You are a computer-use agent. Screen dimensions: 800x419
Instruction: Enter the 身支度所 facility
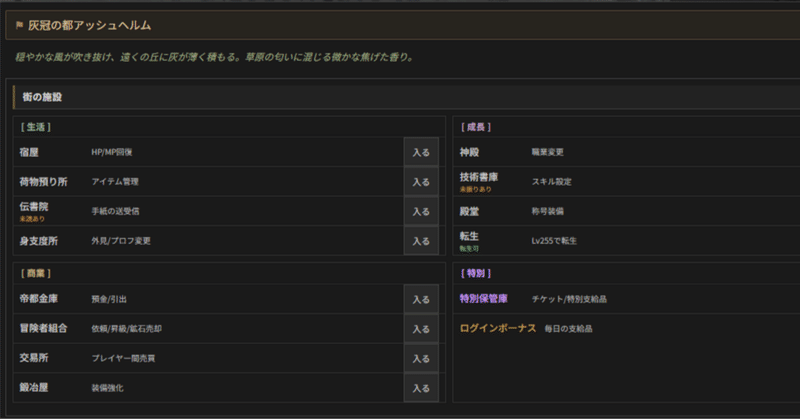[x=421, y=241]
